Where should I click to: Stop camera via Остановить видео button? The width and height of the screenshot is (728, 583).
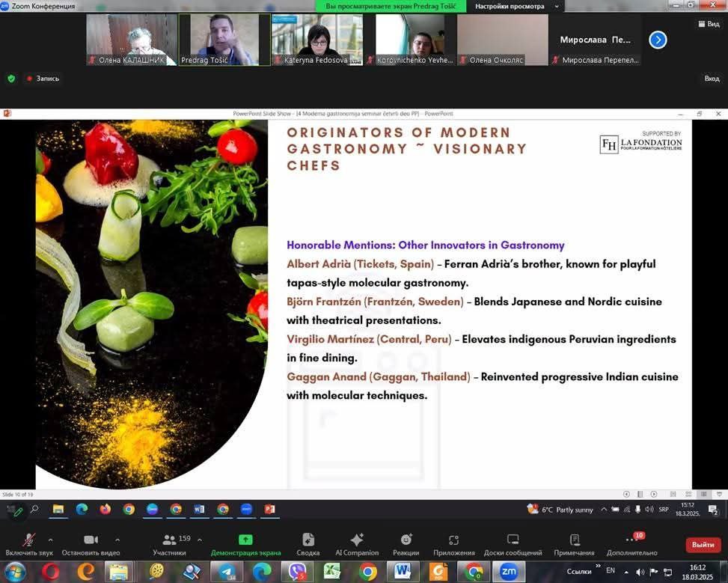pos(91,540)
